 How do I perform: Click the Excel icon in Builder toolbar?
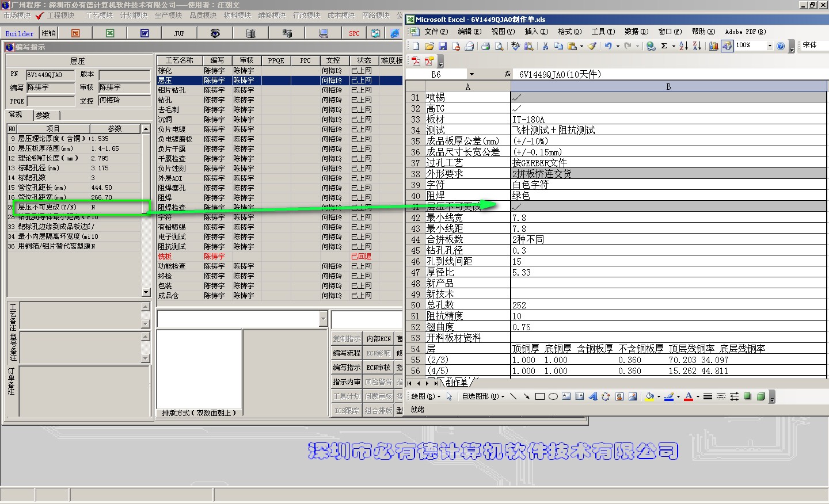click(110, 33)
